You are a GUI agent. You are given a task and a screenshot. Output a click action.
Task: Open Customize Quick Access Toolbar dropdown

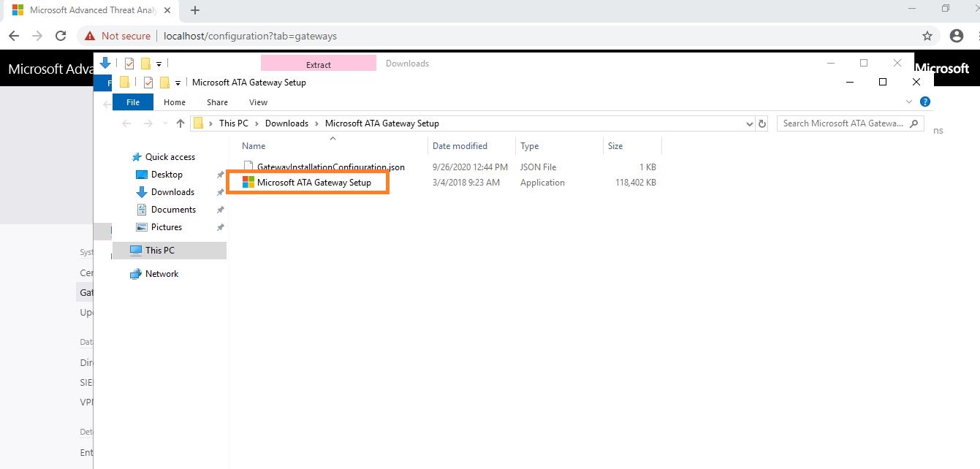[178, 83]
